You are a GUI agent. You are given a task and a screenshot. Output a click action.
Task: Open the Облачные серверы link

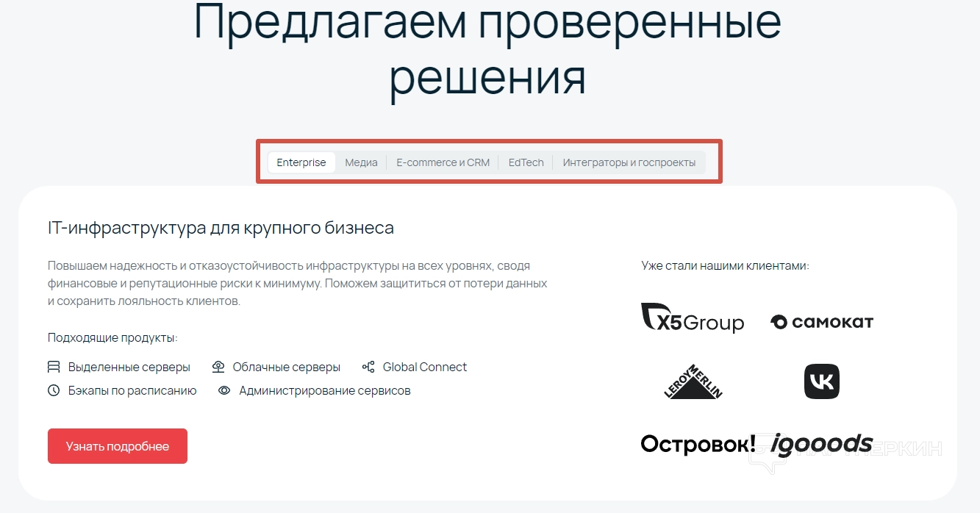pos(287,367)
